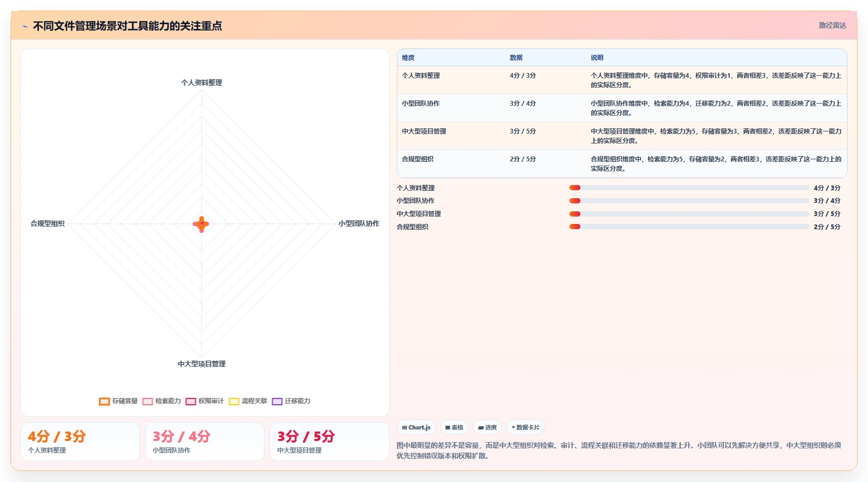Toggle 存储容量 legend series
Screen dimensions: 868x482
[118, 401]
